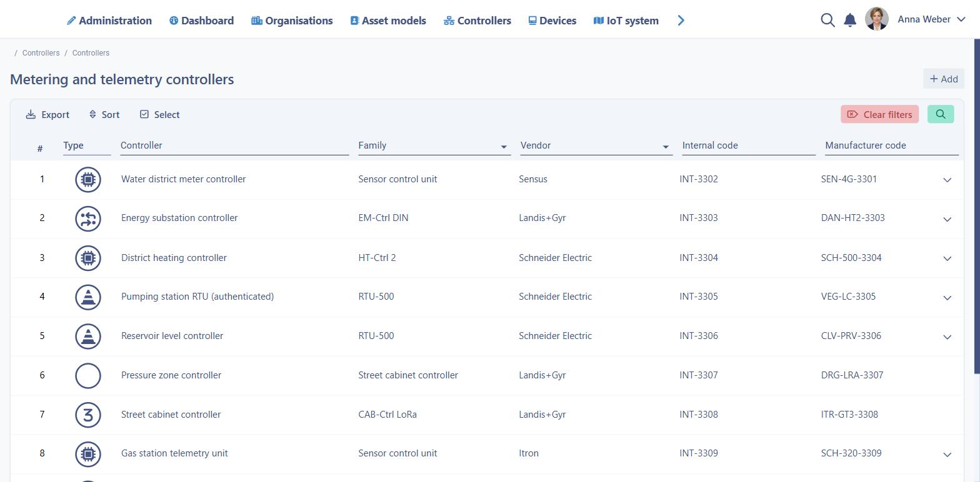Click the type icon for Energy substation controller
Image resolution: width=980 pixels, height=482 pixels.
pyautogui.click(x=88, y=219)
